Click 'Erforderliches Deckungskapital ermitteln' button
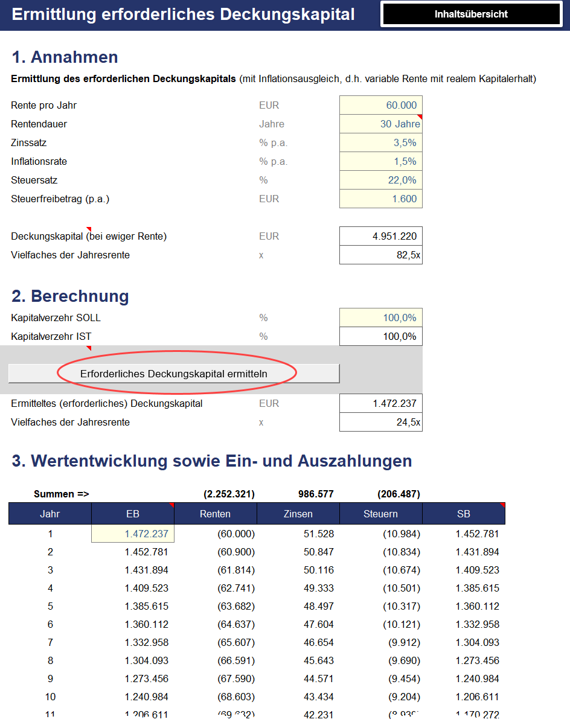 pyautogui.click(x=174, y=374)
